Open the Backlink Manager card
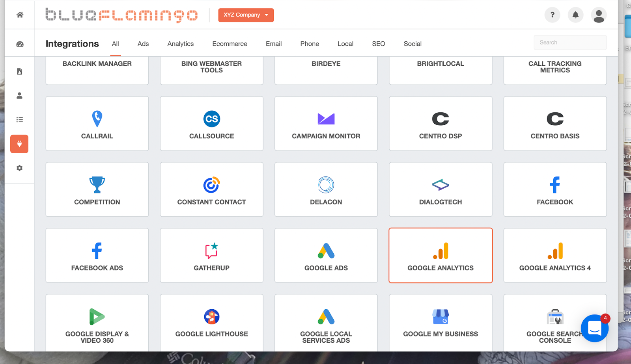The image size is (631, 364). click(97, 70)
